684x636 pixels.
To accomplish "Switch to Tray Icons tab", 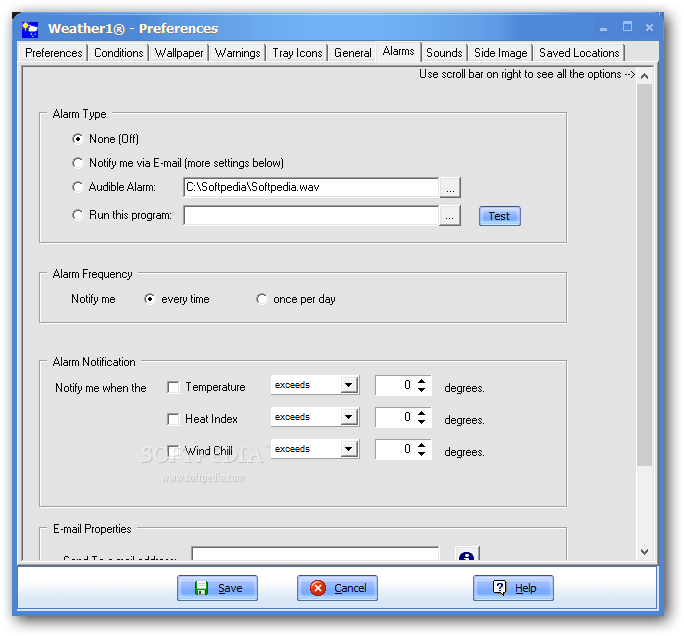I will 298,53.
